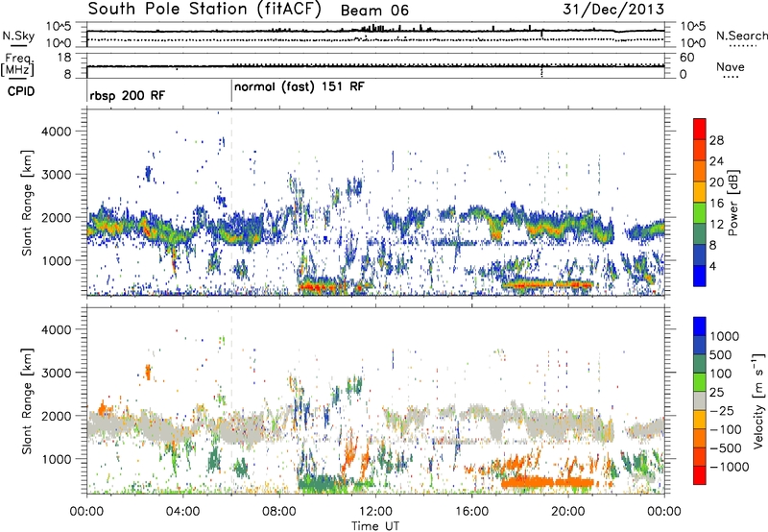Viewport: 768px width, 532px height.
Task: Click the gray segment of the velocity colorbar
Action: (700, 400)
